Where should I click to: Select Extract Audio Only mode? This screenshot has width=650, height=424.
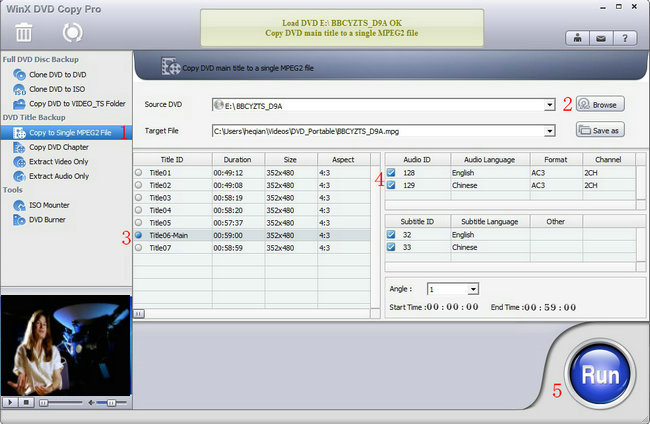pos(59,176)
